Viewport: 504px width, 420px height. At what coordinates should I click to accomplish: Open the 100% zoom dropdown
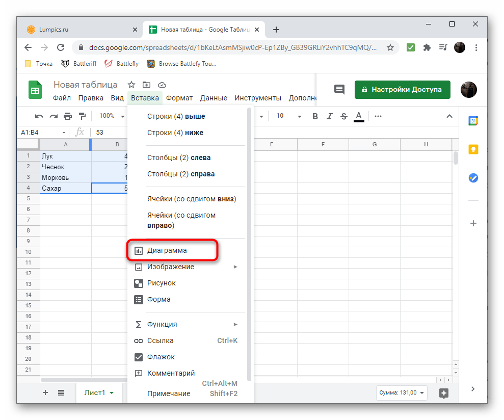pyautogui.click(x=112, y=116)
